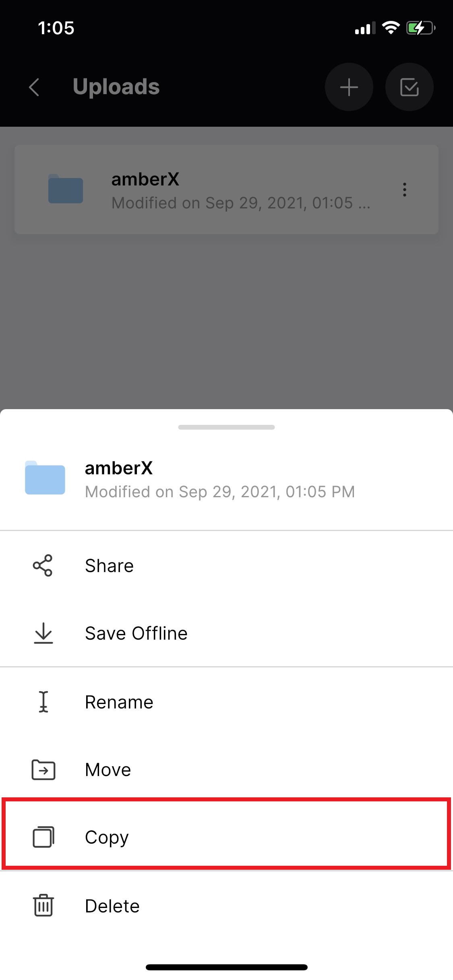Open the amberX three-dot menu

point(404,189)
